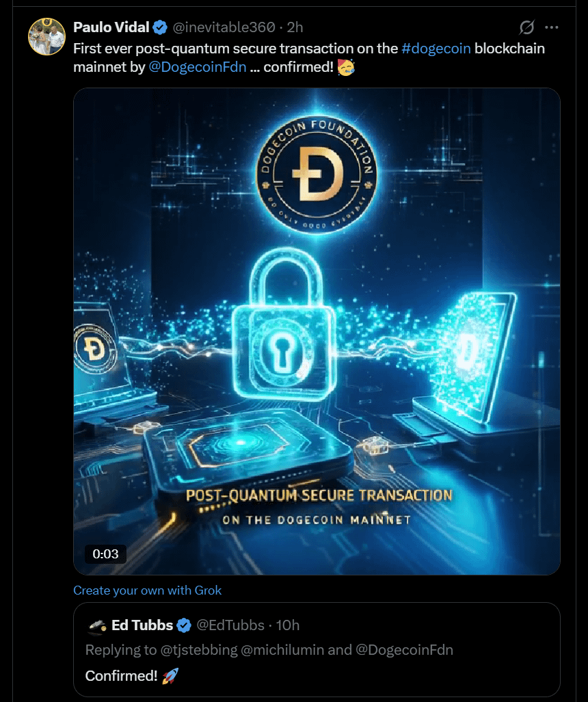Click the 0:03 video duration badge
The height and width of the screenshot is (702, 588).
[105, 554]
